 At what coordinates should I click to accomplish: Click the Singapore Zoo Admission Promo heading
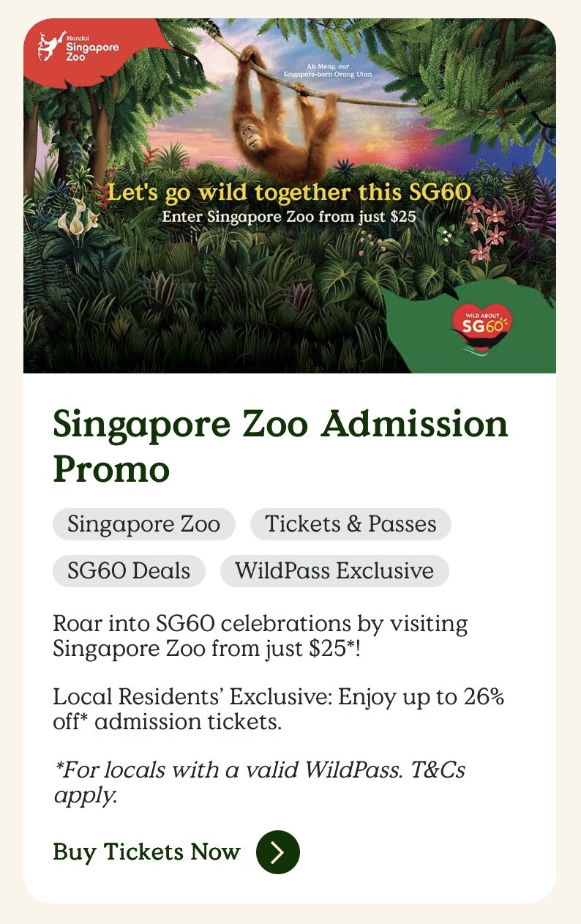(x=280, y=446)
